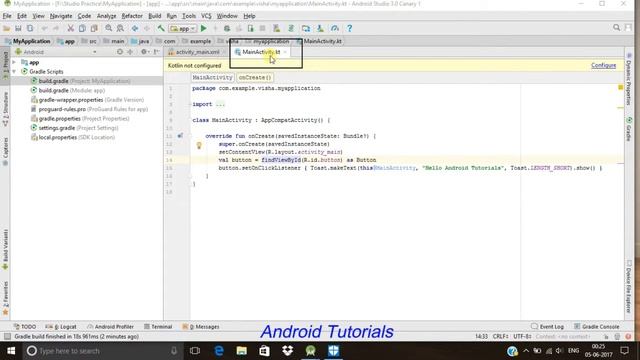Open the Logcat tool window
The height and width of the screenshot is (360, 640).
61,327
